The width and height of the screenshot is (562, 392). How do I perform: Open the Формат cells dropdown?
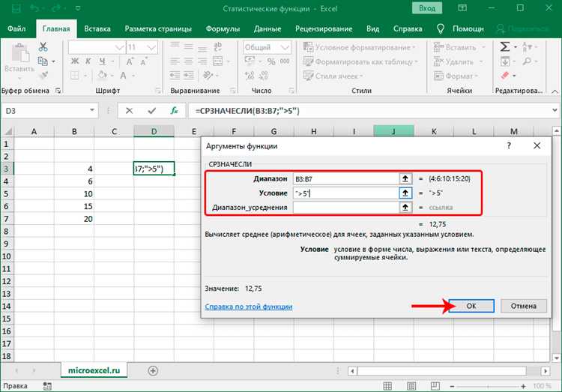tap(456, 76)
